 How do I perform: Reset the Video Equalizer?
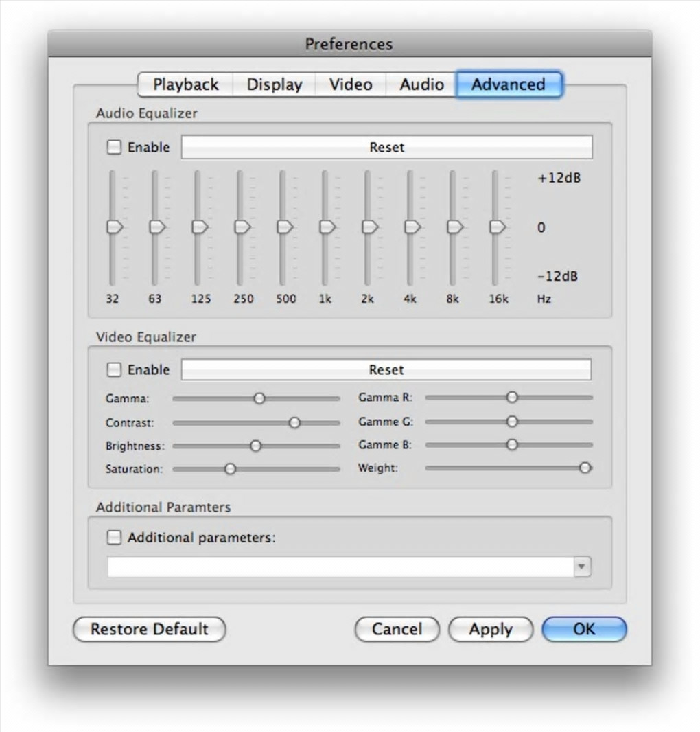coord(386,369)
